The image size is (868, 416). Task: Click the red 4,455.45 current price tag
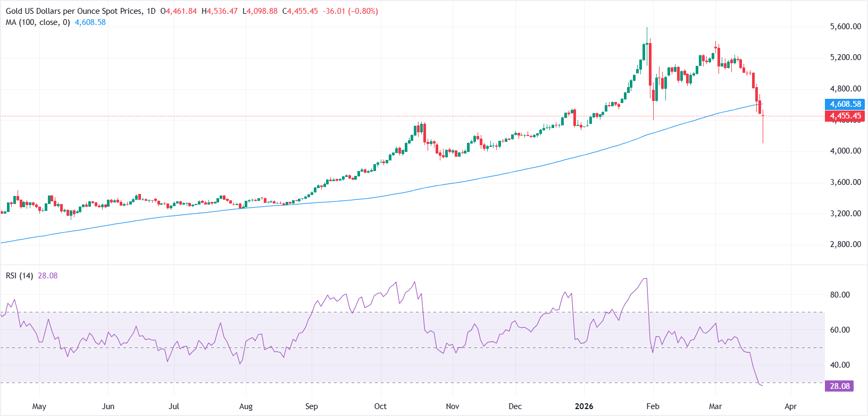[845, 116]
